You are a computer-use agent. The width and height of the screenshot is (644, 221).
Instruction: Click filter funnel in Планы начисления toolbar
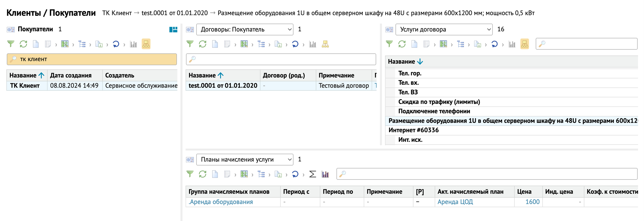190,174
